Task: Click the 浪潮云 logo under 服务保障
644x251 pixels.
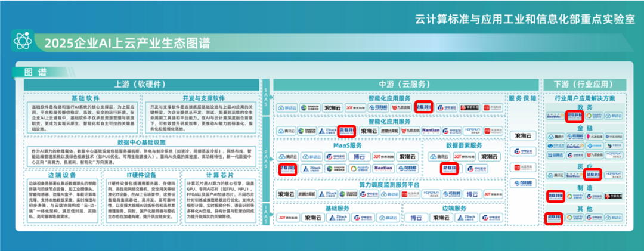Action: [x=523, y=135]
